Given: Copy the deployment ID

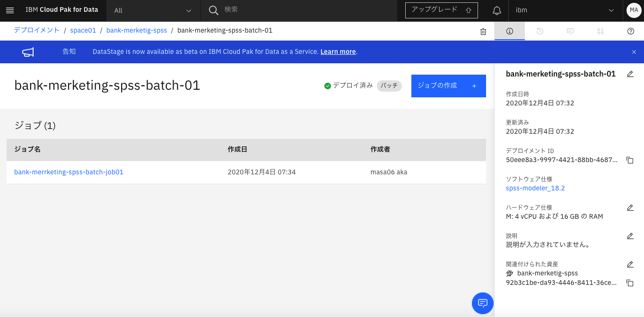Looking at the screenshot, I should point(630,160).
